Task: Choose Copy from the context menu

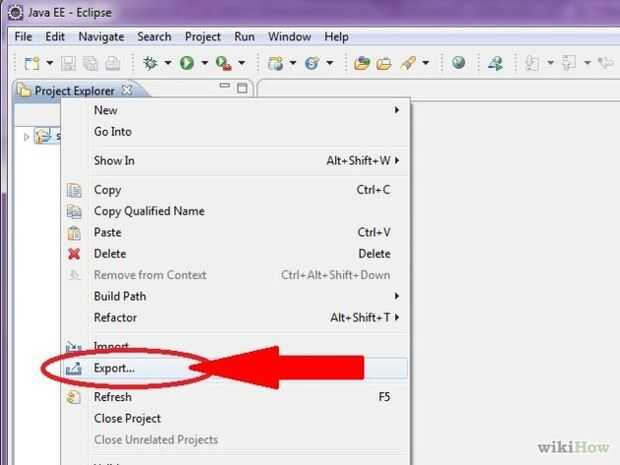Action: 235,190
